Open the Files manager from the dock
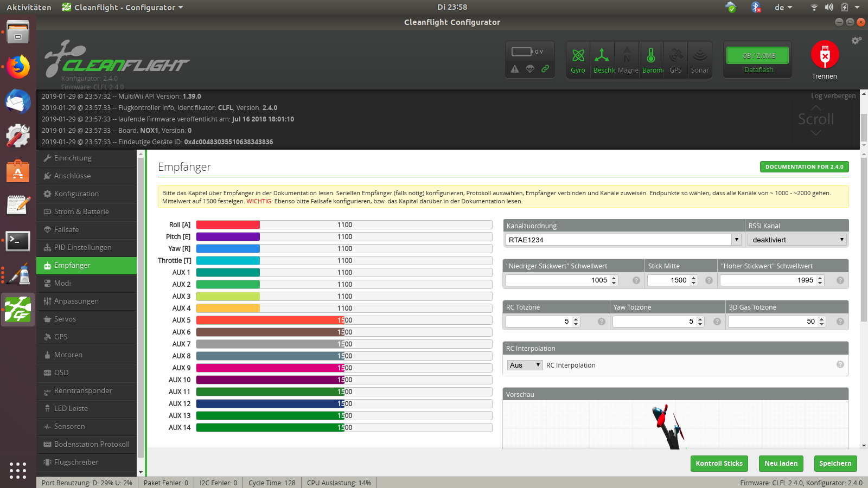This screenshot has height=488, width=868. pyautogui.click(x=18, y=33)
